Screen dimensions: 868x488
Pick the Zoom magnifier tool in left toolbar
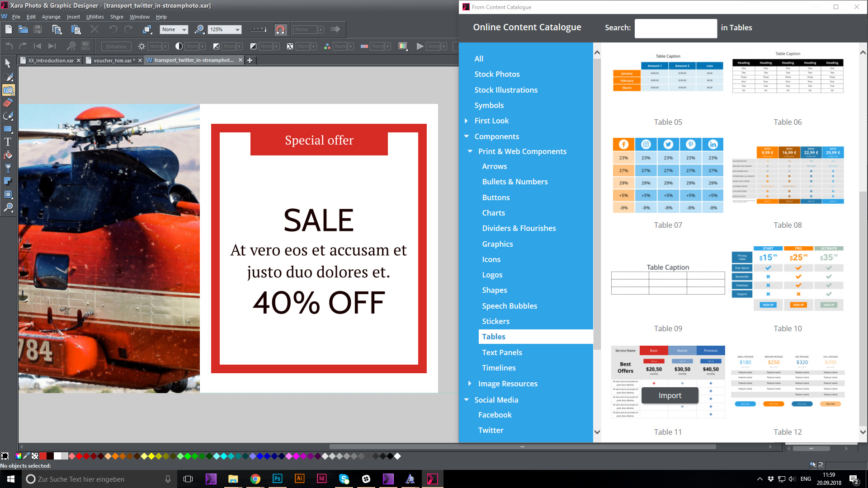[x=8, y=207]
